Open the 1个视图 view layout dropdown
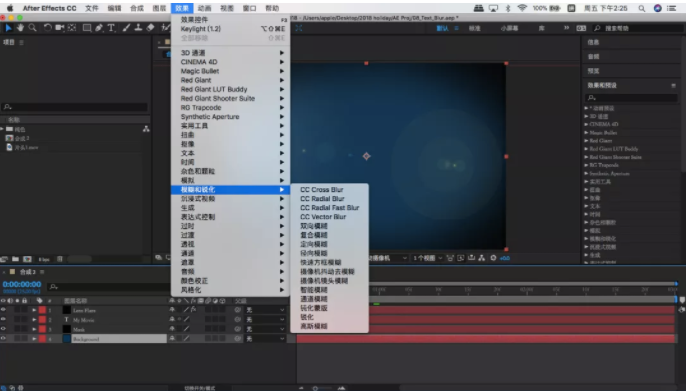The image size is (686, 391). pos(427,258)
